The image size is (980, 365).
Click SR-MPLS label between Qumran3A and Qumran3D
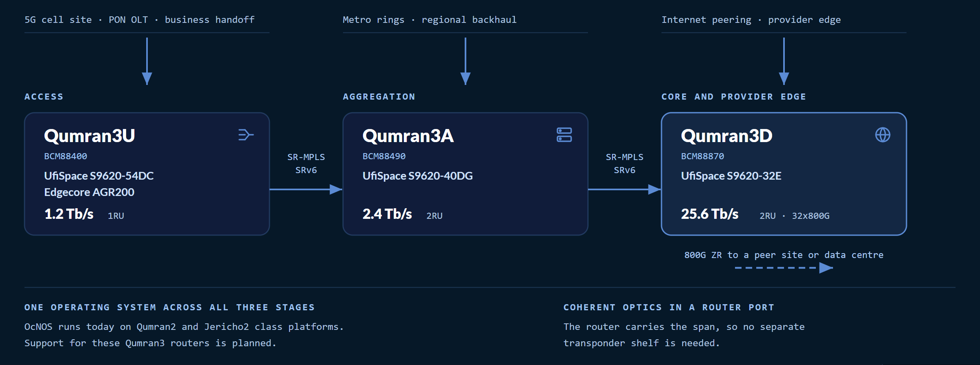click(x=625, y=157)
